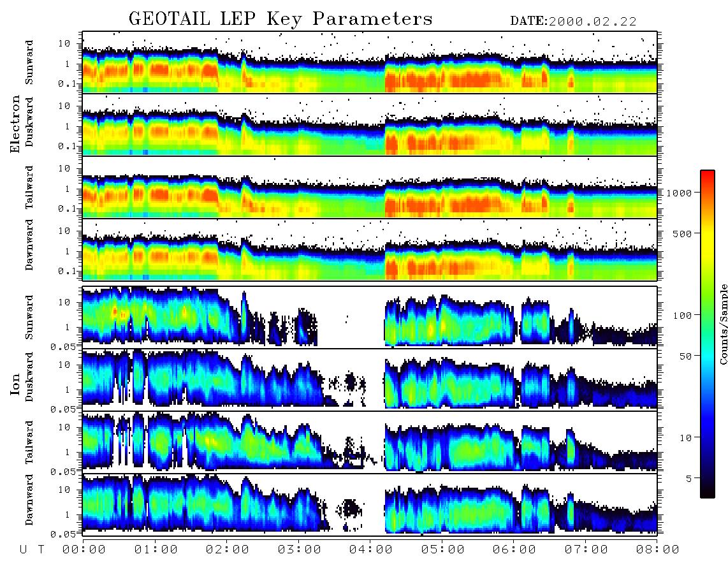This screenshot has height=561, width=728.
Task: Select the Electron "Duskward" panel label
Action: coord(29,122)
